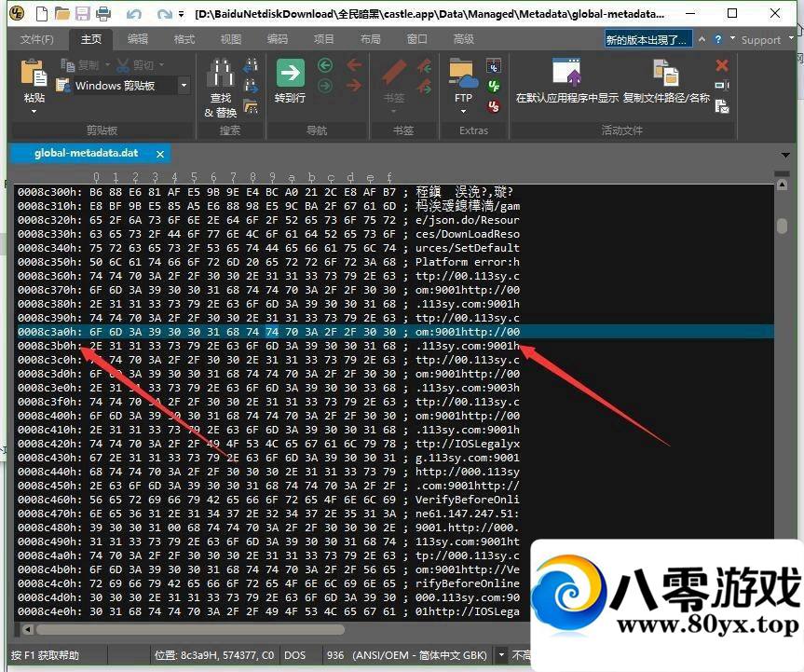Switch to the 编码 ribbon tab
Image resolution: width=804 pixels, height=672 pixels.
point(278,39)
